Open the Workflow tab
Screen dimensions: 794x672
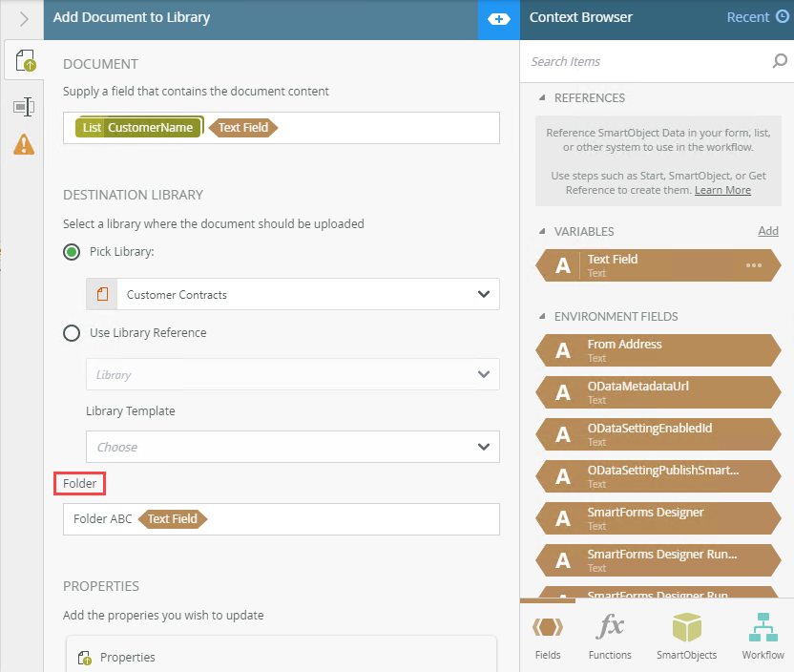(x=763, y=637)
